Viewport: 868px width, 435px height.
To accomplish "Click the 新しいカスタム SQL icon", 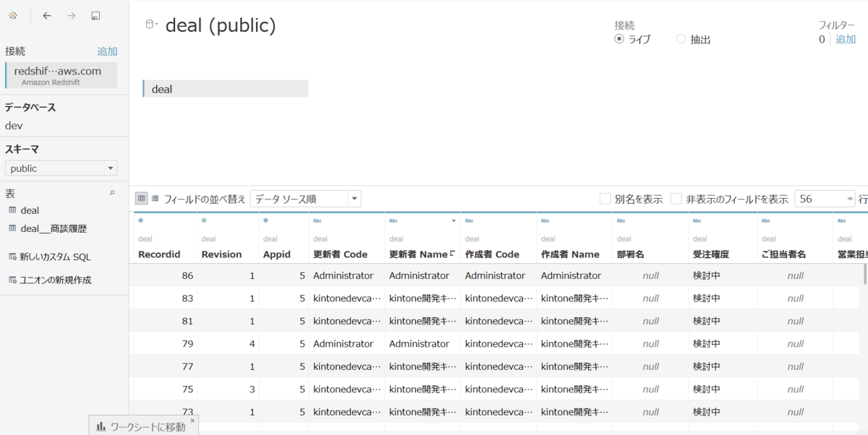I will coord(12,257).
